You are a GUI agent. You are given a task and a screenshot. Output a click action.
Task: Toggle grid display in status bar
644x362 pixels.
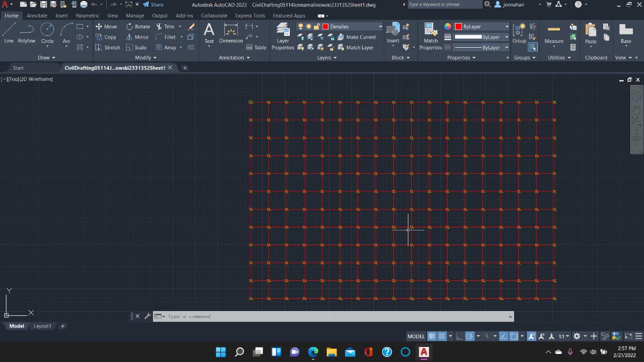click(431, 336)
